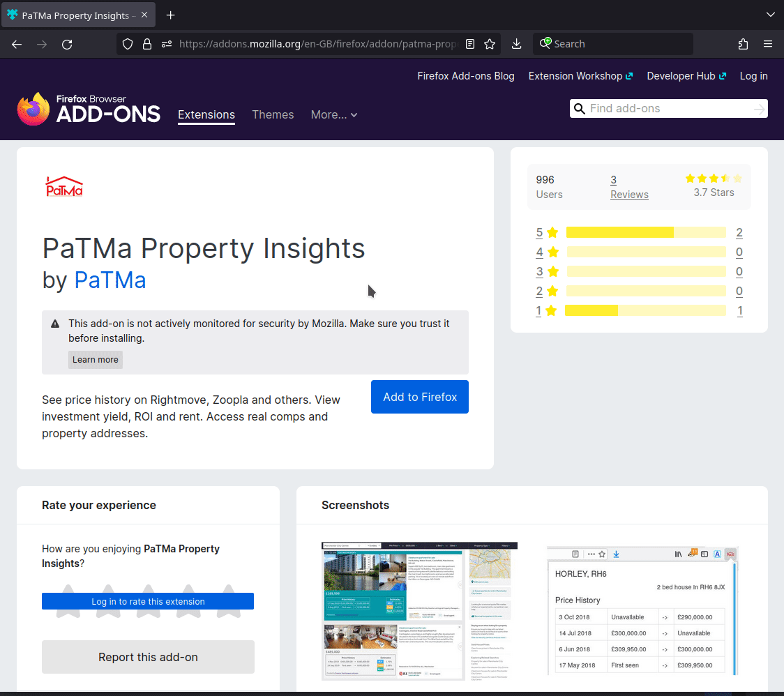The width and height of the screenshot is (784, 696).
Task: Filter reviews by 2 stars link
Action: point(539,291)
